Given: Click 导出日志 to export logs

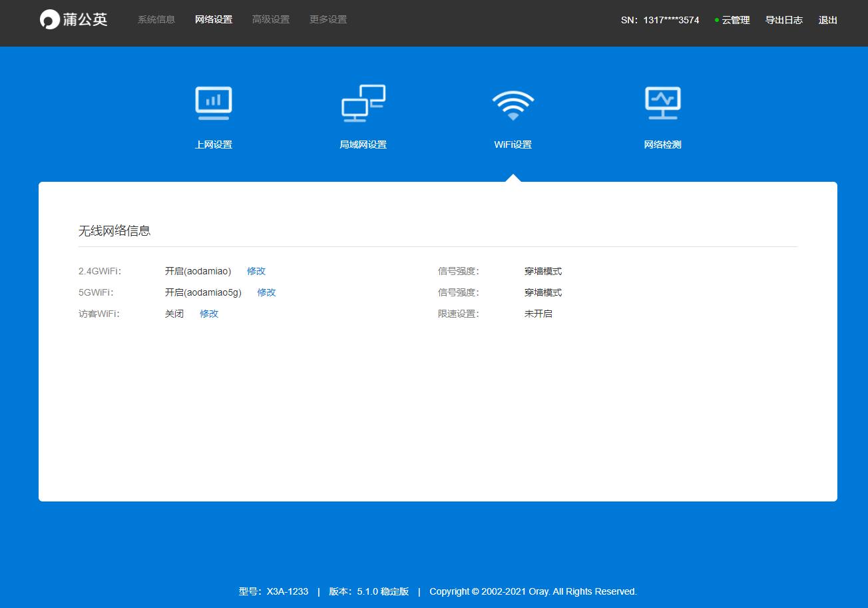Looking at the screenshot, I should [783, 21].
